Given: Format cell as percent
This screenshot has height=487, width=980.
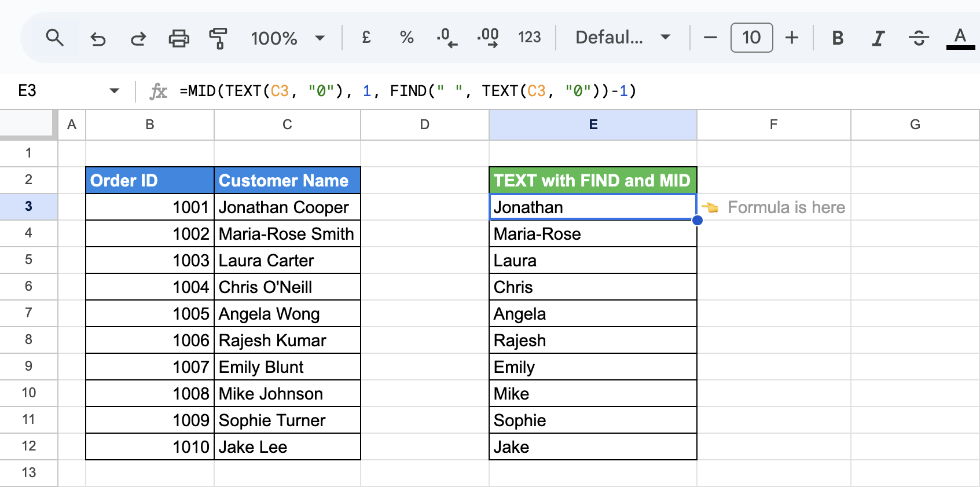Looking at the screenshot, I should [x=406, y=38].
